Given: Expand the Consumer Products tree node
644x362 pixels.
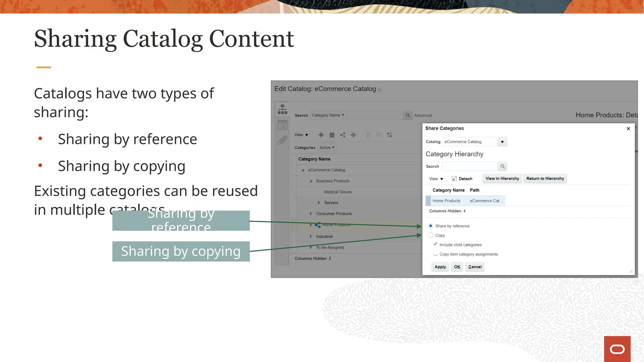Looking at the screenshot, I should [x=311, y=214].
